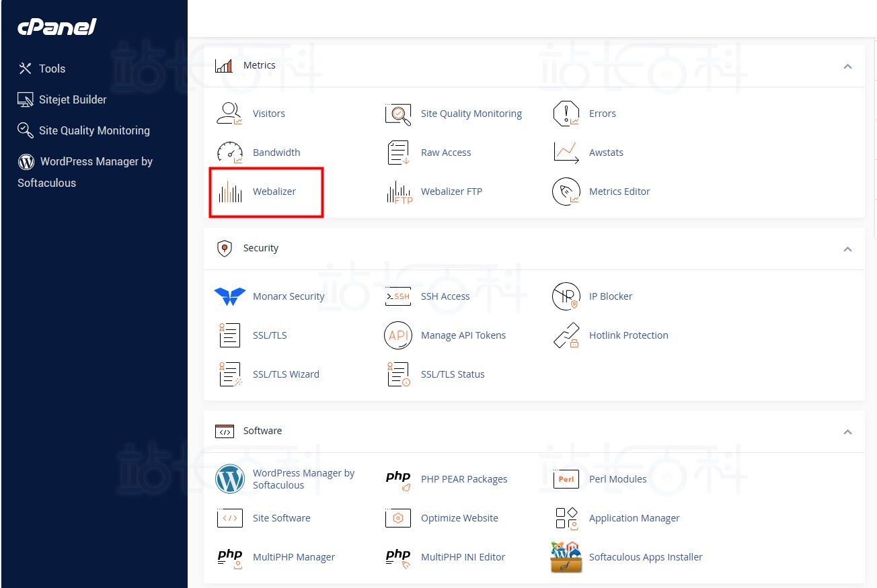Click the Softaculous Apps Installer link

646,557
